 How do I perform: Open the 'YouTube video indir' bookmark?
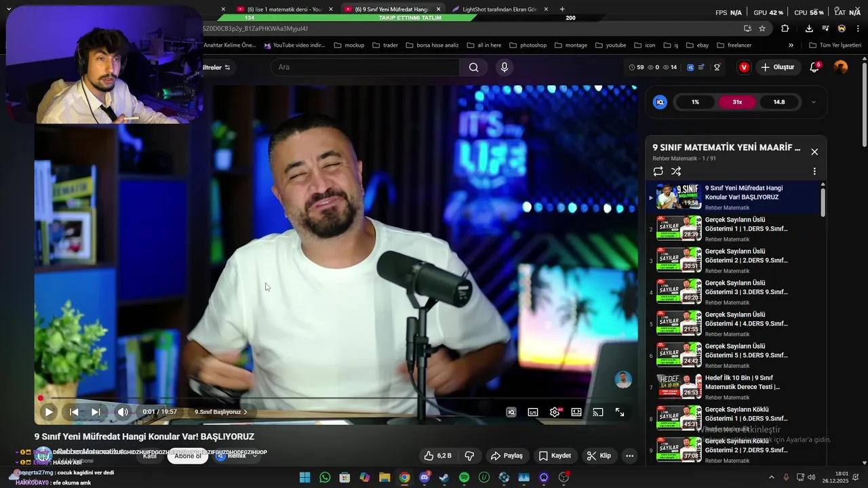(294, 45)
